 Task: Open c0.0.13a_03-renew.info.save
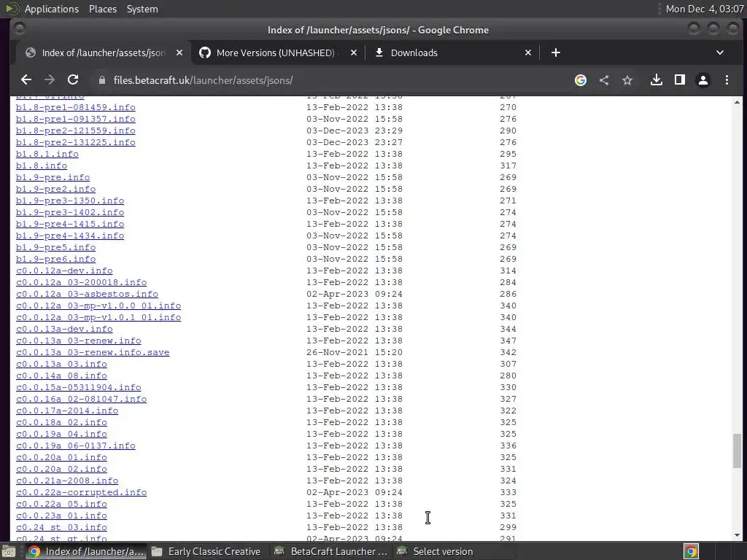point(93,352)
